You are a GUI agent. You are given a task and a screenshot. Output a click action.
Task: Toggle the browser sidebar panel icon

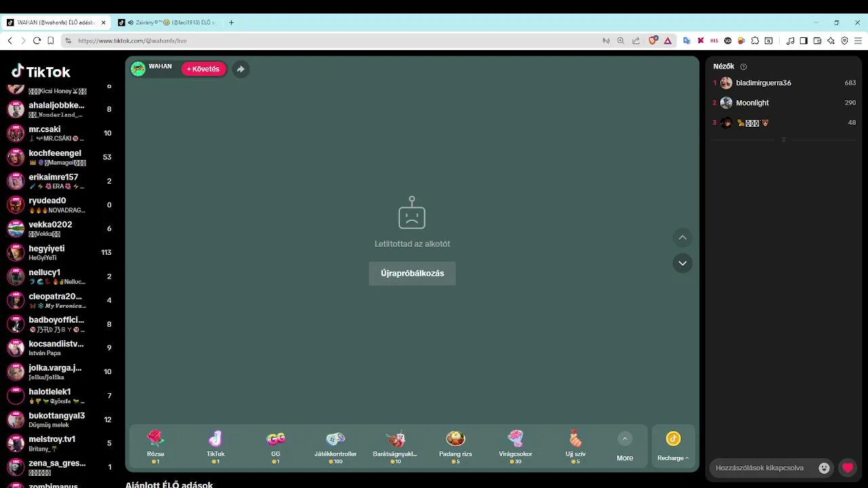click(804, 41)
